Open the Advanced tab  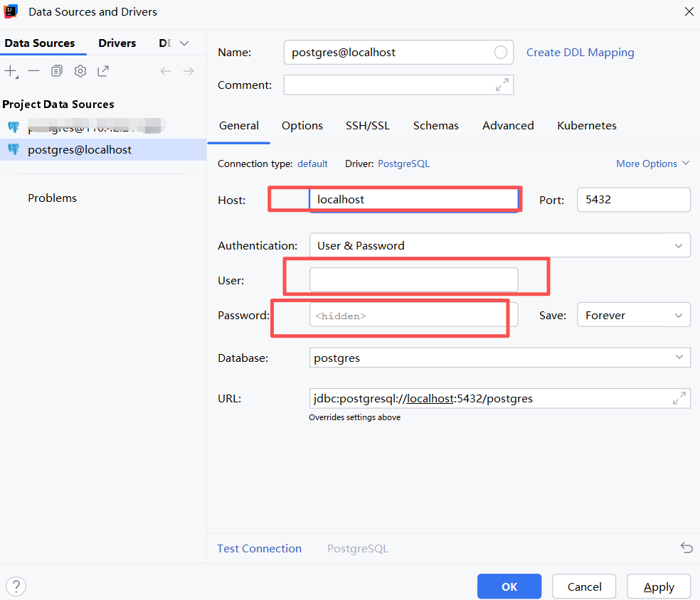[508, 126]
